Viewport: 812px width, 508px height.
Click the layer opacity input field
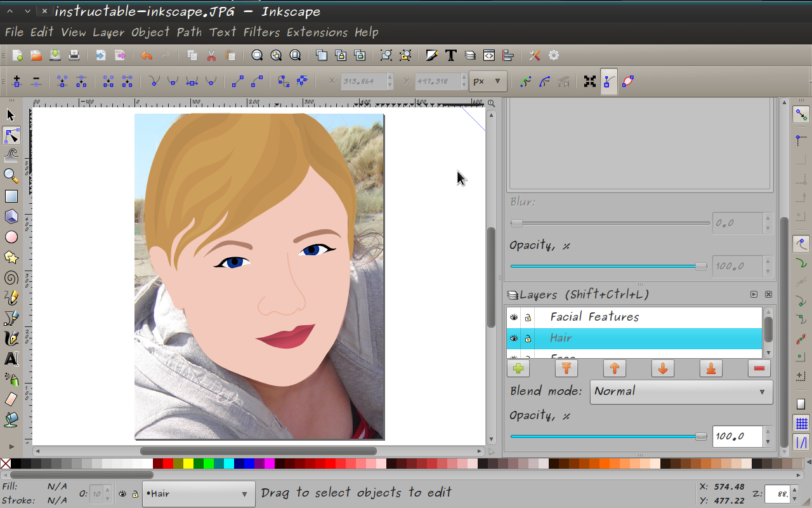pos(737,436)
